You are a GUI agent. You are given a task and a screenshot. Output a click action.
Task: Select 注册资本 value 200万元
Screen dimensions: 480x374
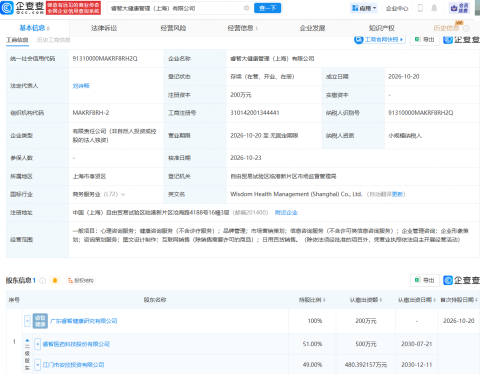point(241,95)
